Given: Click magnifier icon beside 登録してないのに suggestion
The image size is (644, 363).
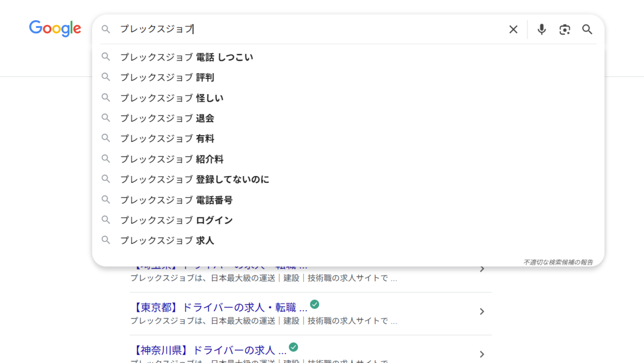Looking at the screenshot, I should pos(106,179).
